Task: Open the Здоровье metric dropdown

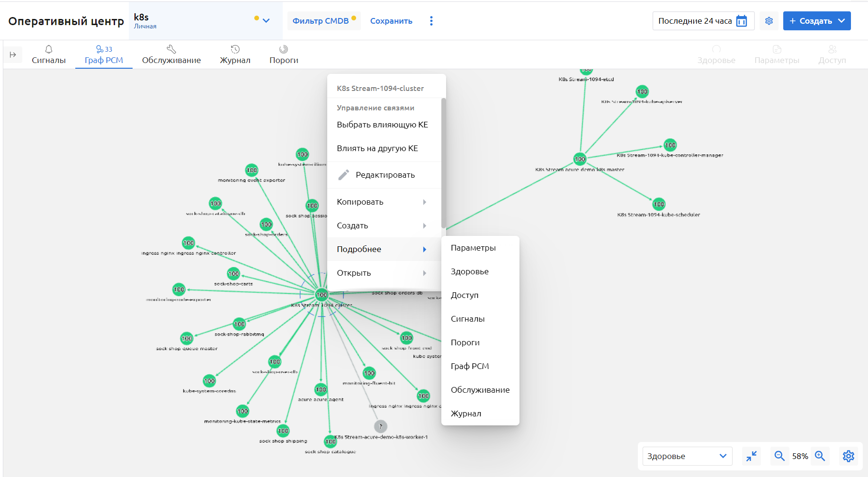Action: click(x=687, y=456)
